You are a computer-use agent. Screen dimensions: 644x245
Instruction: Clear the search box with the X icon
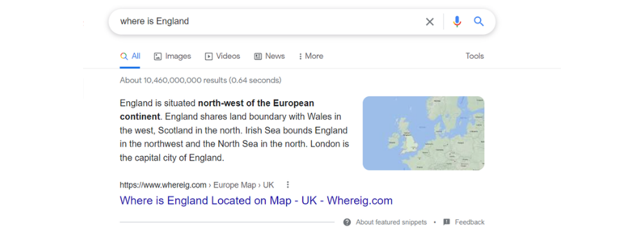[x=430, y=22]
